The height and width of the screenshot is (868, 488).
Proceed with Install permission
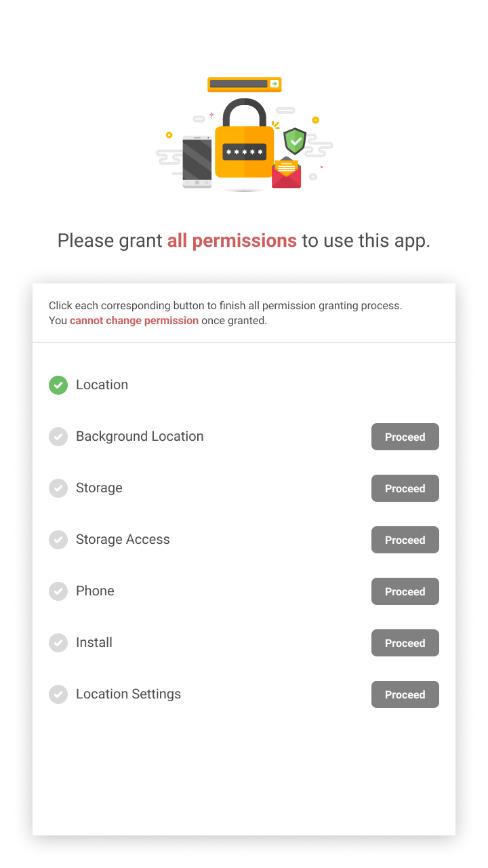coord(405,643)
